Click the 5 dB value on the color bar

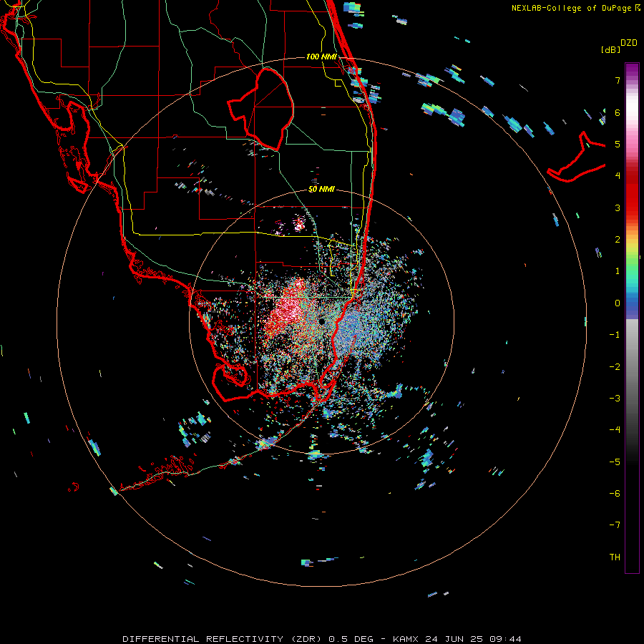[x=618, y=144]
